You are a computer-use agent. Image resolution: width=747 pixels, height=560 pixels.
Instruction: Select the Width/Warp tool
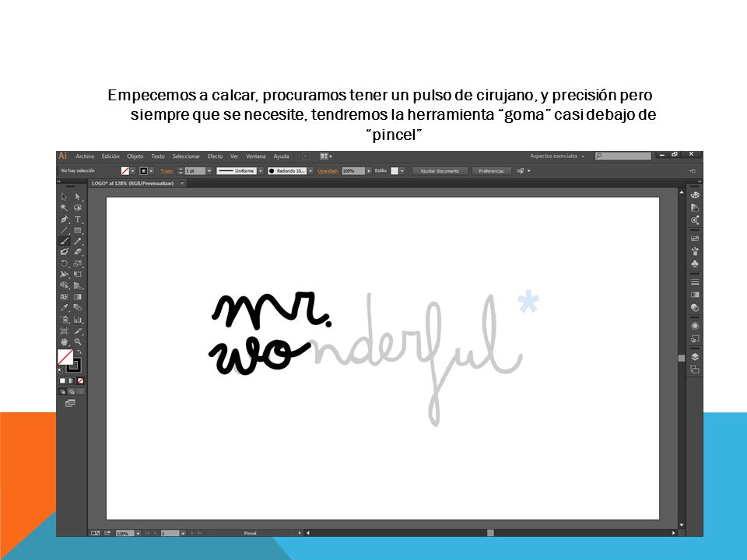[65, 275]
